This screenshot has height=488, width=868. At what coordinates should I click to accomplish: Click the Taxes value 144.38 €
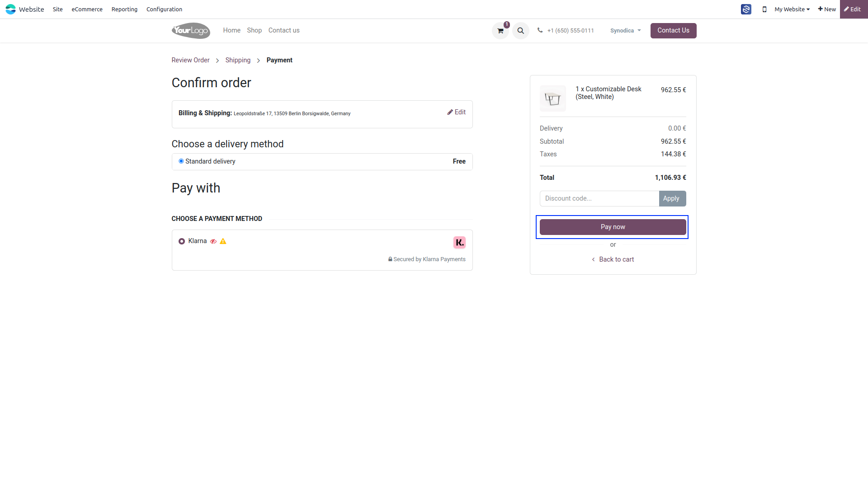pos(673,154)
